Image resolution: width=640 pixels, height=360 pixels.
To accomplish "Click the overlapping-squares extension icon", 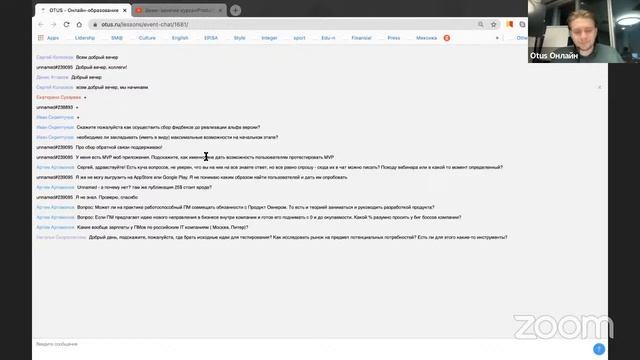I will coord(522,24).
